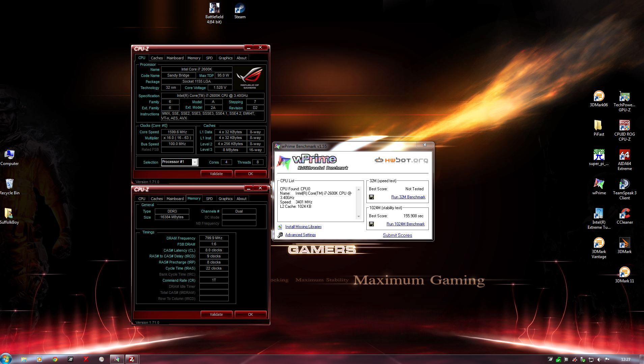Click the DRAM Frequency value 799.9 MHz

214,238
